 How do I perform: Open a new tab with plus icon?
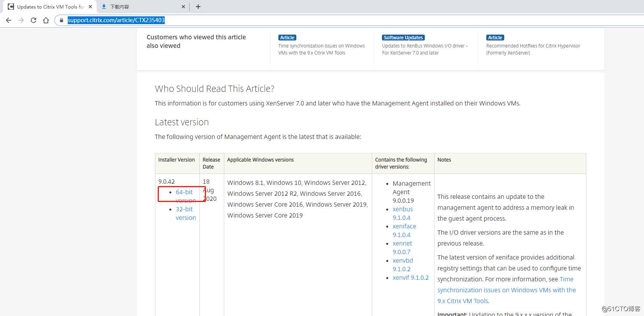(198, 7)
